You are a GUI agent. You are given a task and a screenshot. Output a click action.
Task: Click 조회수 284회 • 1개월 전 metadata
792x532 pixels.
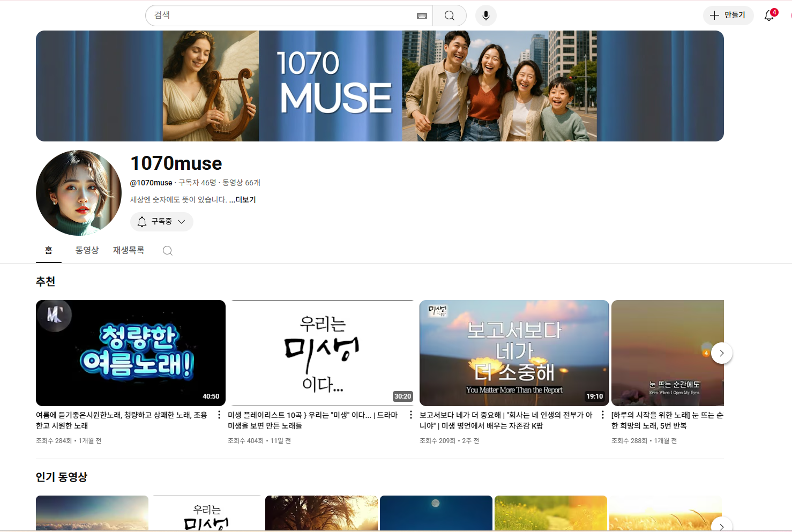[x=69, y=441]
